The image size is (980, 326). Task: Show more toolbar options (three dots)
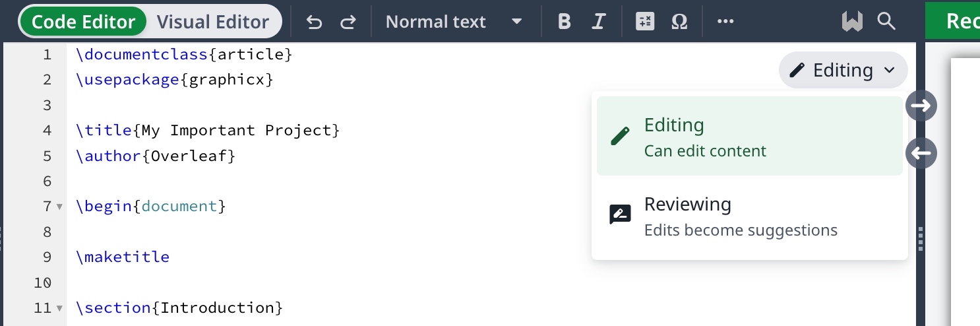[725, 22]
